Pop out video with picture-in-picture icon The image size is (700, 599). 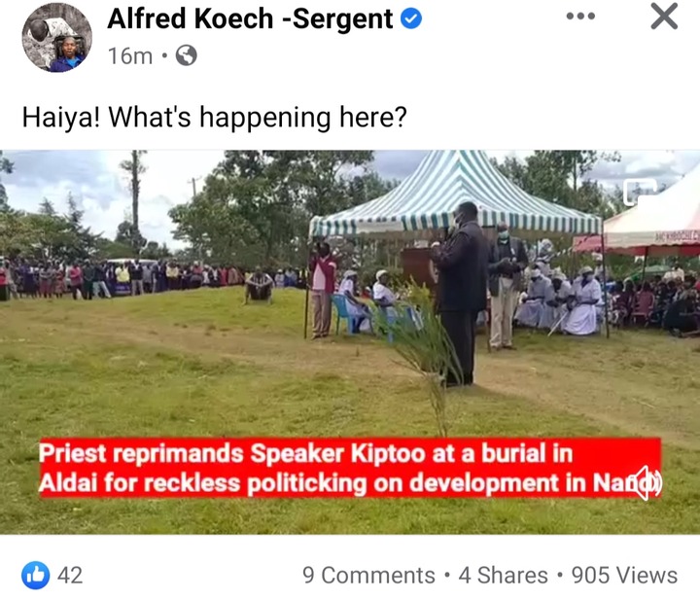click(x=641, y=193)
